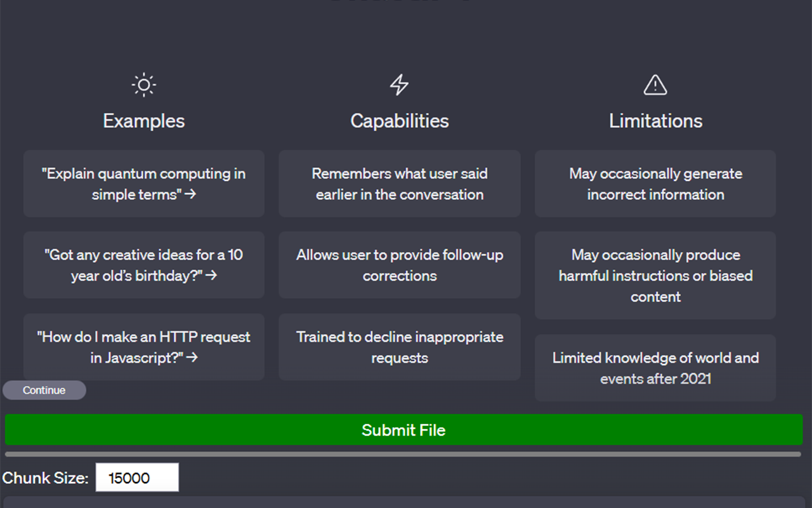Select the 'May occasionally produce harmful instructions' card
The image size is (812, 508).
click(655, 275)
